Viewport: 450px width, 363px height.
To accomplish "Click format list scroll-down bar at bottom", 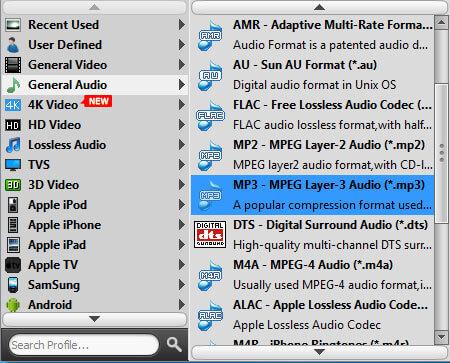I will click(319, 352).
